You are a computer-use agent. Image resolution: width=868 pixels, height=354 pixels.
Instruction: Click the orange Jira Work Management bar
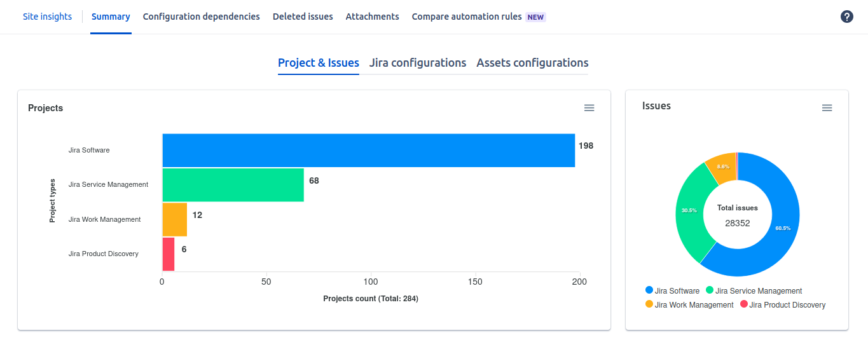pos(174,219)
